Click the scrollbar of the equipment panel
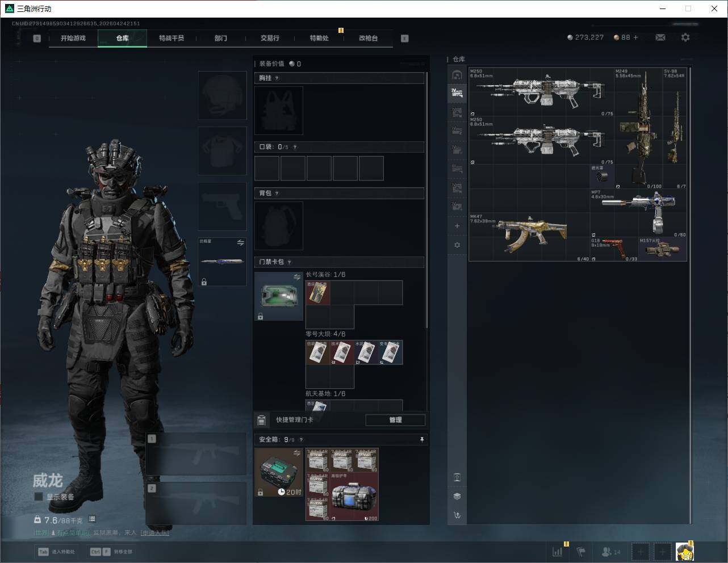728x563 pixels. pyautogui.click(x=426, y=199)
